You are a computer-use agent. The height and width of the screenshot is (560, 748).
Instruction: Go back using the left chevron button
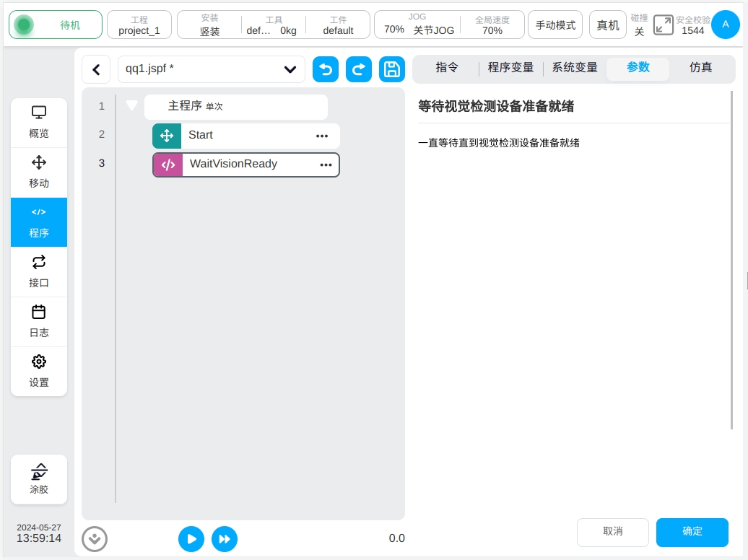[96, 69]
